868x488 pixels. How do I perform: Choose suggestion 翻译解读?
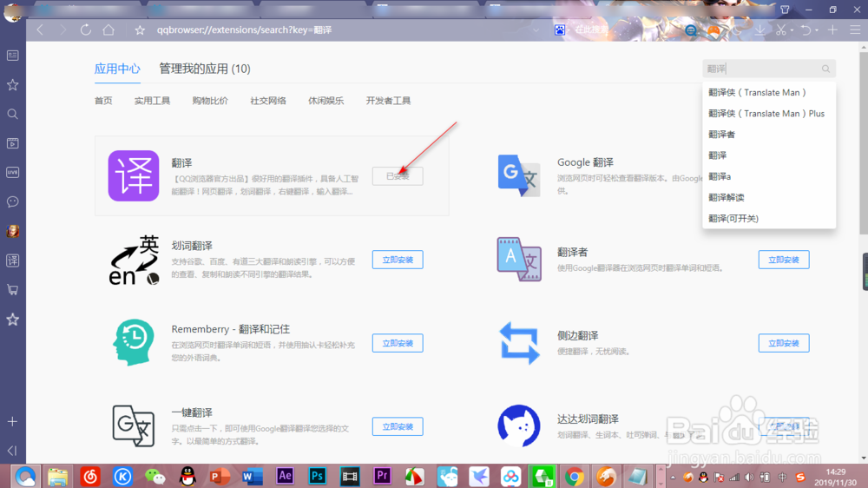coord(769,198)
